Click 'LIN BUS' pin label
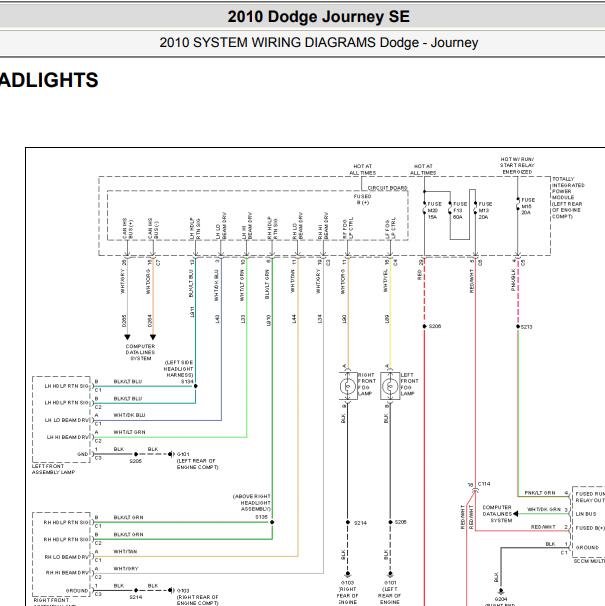The width and height of the screenshot is (605, 606). coord(586,514)
